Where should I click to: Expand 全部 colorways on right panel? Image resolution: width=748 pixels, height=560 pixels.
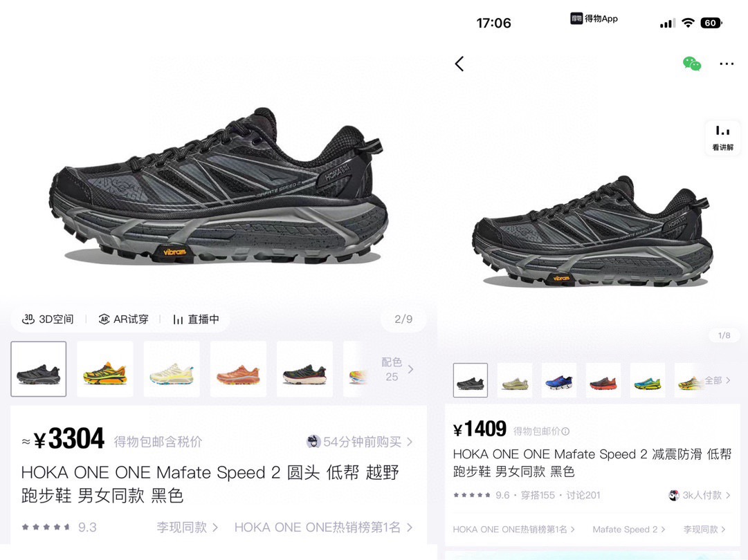tap(718, 380)
